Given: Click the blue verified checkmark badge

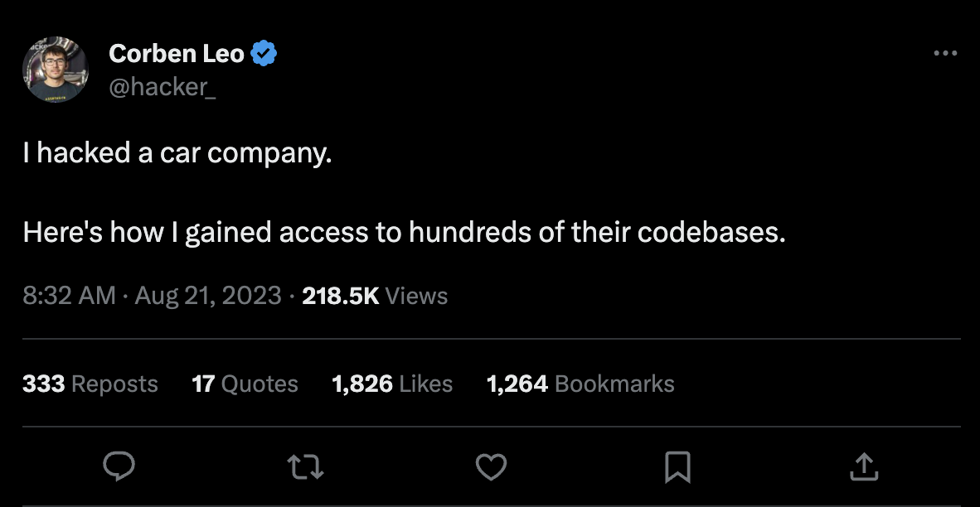Looking at the screenshot, I should click(x=264, y=54).
